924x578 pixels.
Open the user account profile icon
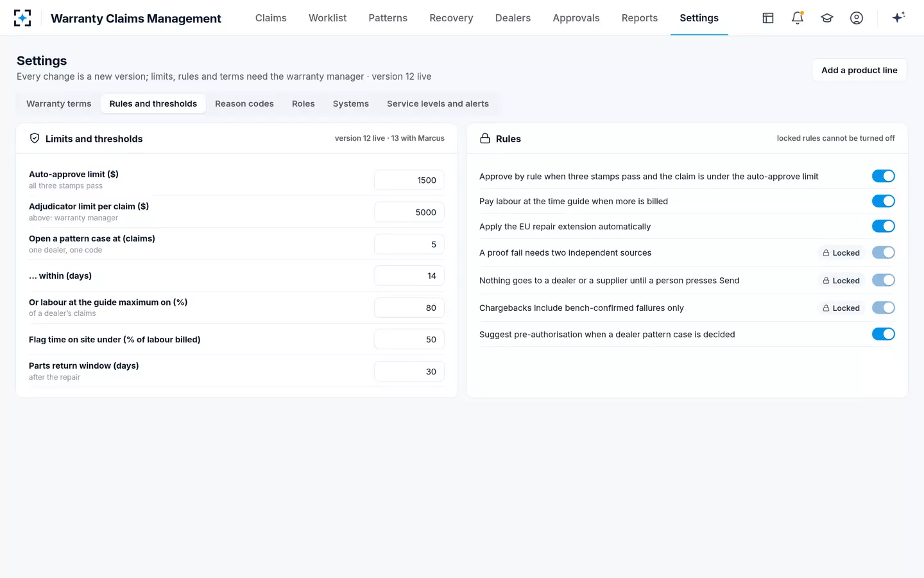click(857, 18)
